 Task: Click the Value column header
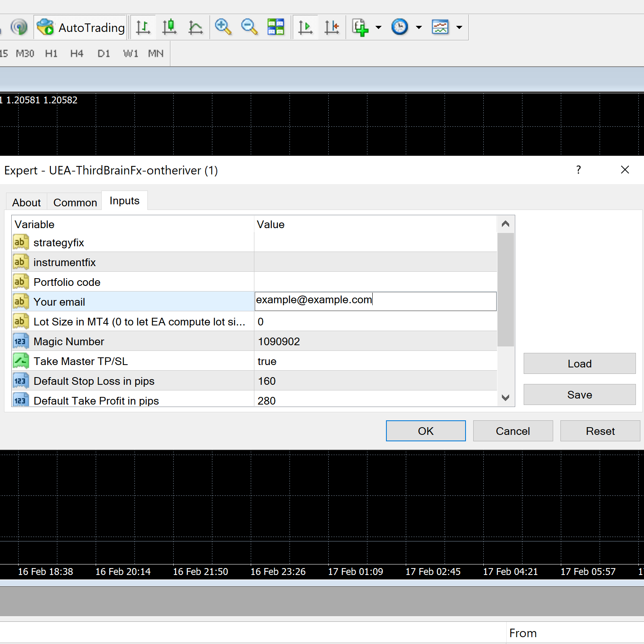(x=375, y=224)
